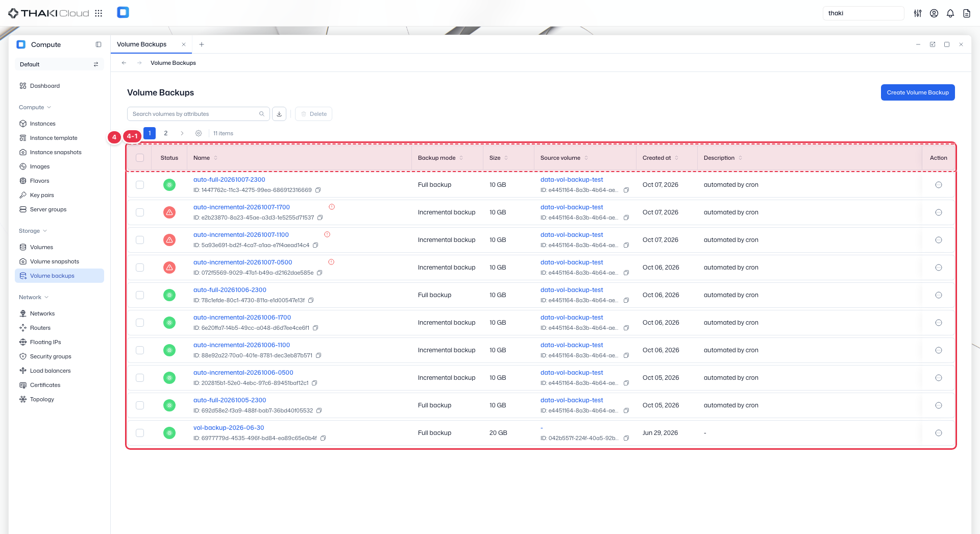980x534 pixels.
Task: Collapse the Network sidebar section
Action: [34, 297]
